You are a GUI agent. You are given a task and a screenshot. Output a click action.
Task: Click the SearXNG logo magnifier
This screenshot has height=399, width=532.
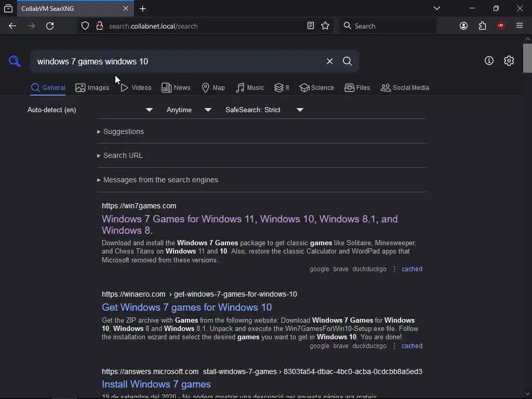tap(15, 61)
